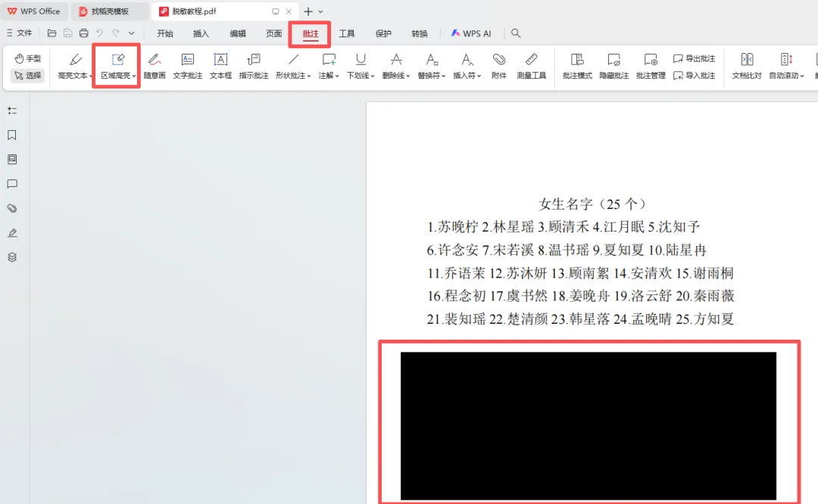The width and height of the screenshot is (818, 504).
Task: Redo the last action
Action: pyautogui.click(x=116, y=33)
